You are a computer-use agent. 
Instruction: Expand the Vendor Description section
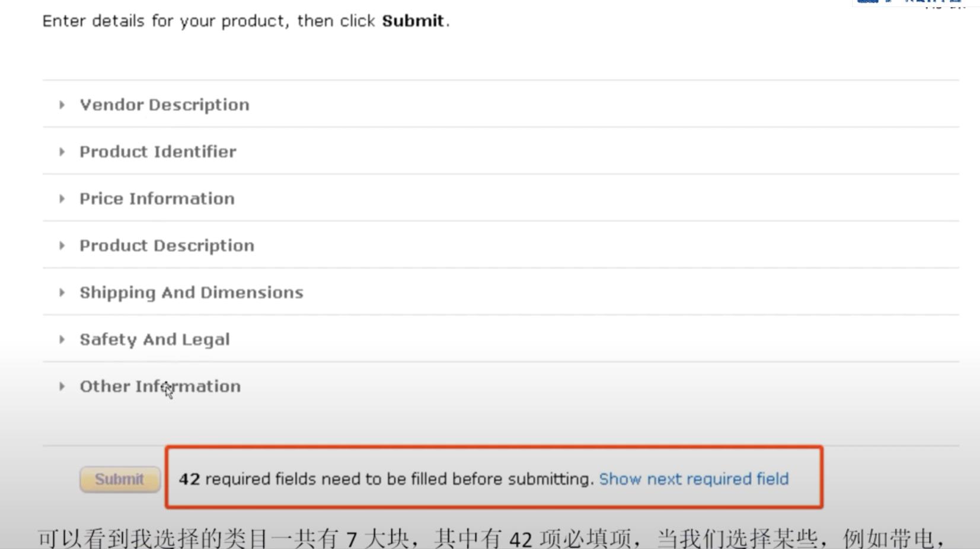click(164, 104)
